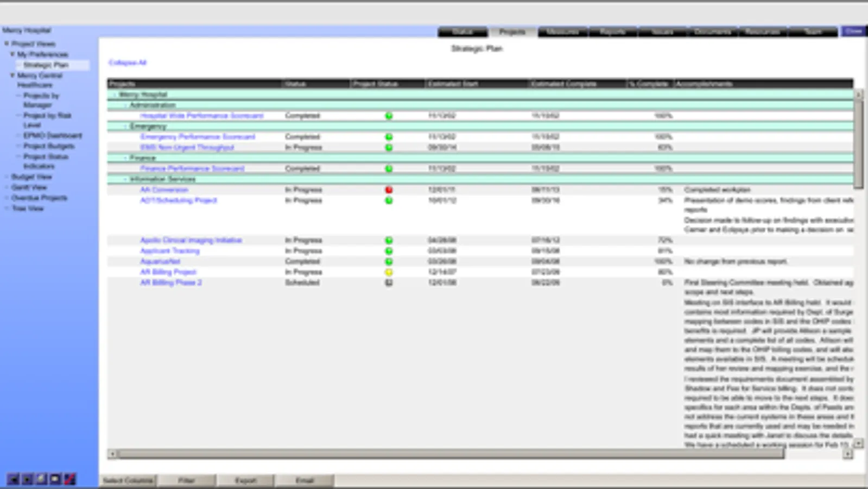The height and width of the screenshot is (489, 868).
Task: Open Budget View in the sidebar
Action: [x=31, y=177]
